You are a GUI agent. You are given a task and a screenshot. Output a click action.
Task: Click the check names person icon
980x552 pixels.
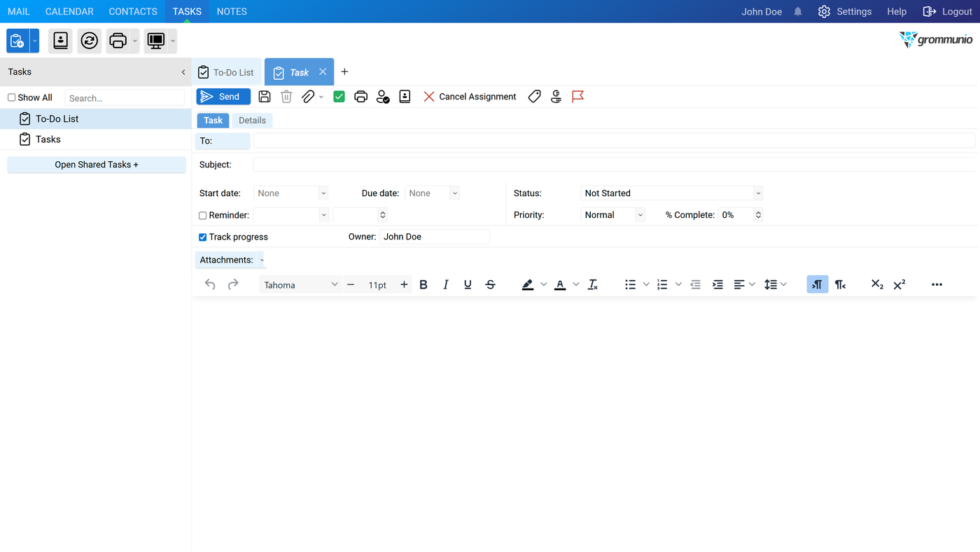[x=383, y=97]
